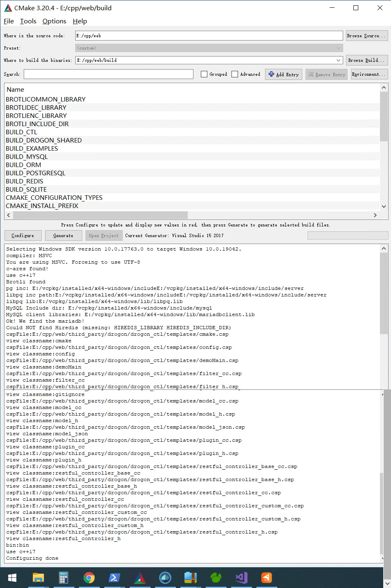Click the Configure button
The width and height of the screenshot is (391, 588).
click(23, 235)
